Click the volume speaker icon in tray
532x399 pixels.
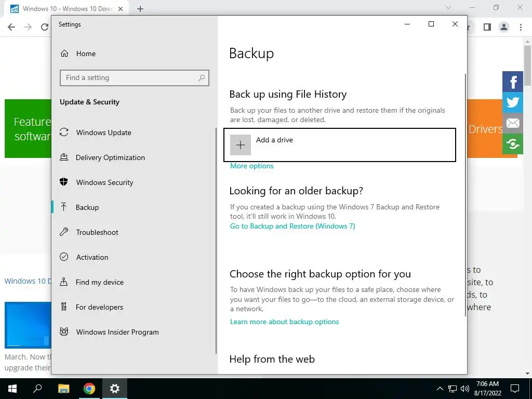(x=465, y=389)
